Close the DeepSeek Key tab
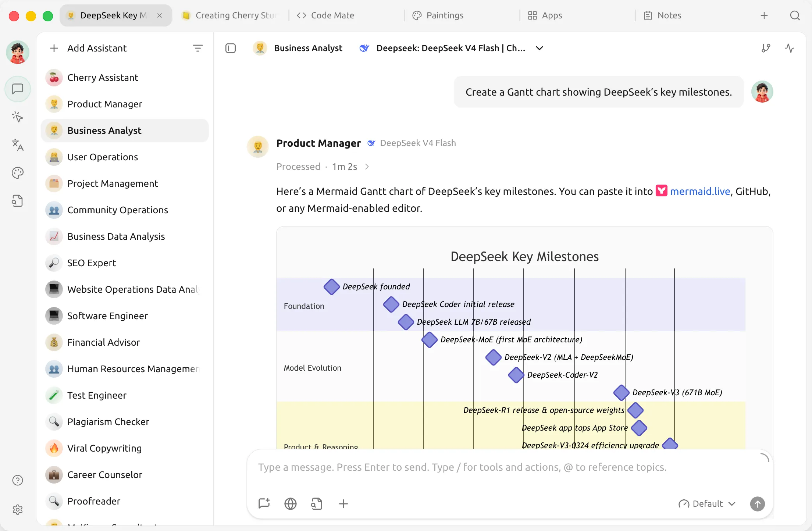The width and height of the screenshot is (812, 531). pyautogui.click(x=160, y=15)
